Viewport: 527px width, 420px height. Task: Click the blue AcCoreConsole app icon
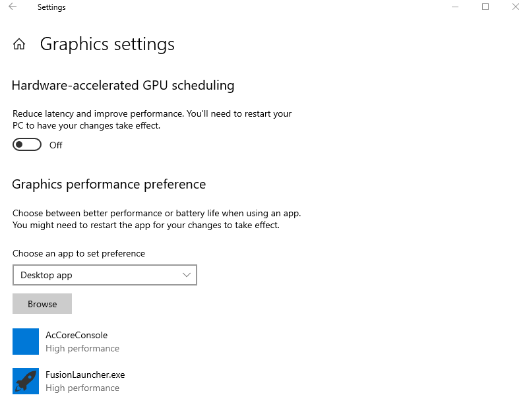click(x=26, y=342)
